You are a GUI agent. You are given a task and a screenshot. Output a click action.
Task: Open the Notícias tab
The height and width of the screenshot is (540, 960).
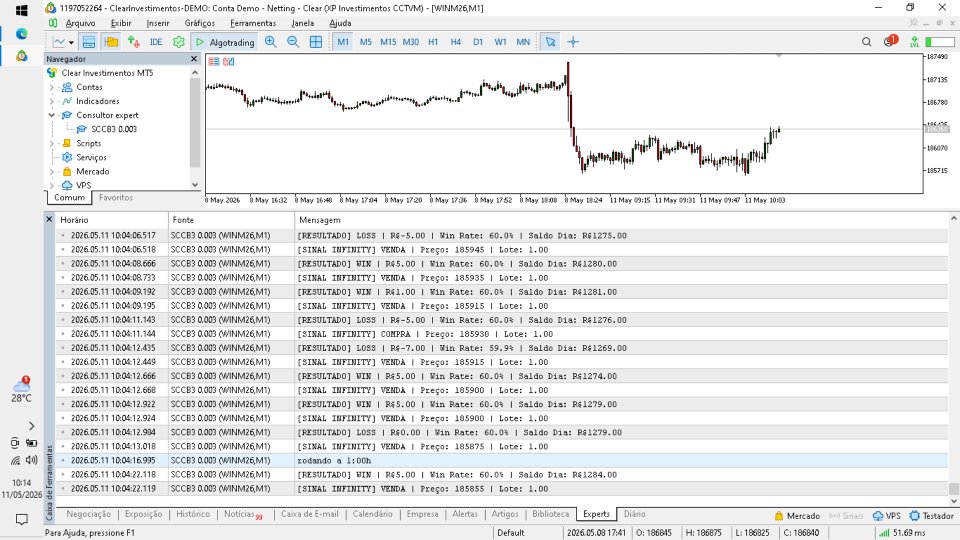pos(242,514)
